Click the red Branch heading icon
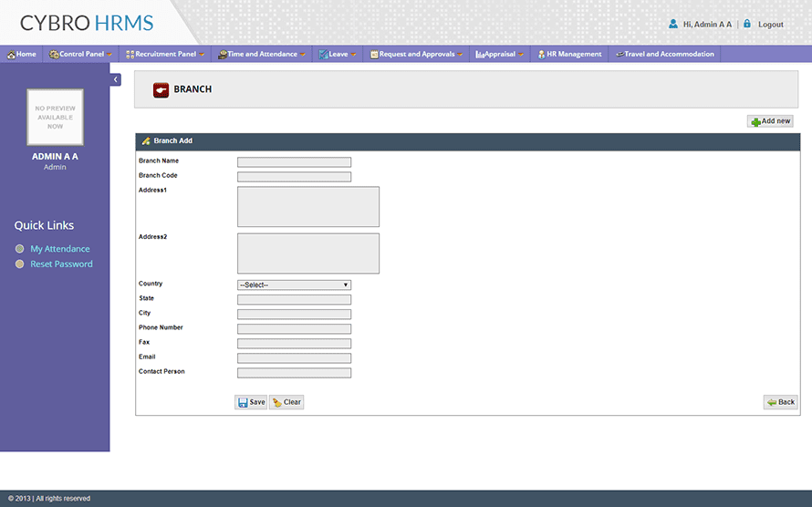 pos(161,89)
